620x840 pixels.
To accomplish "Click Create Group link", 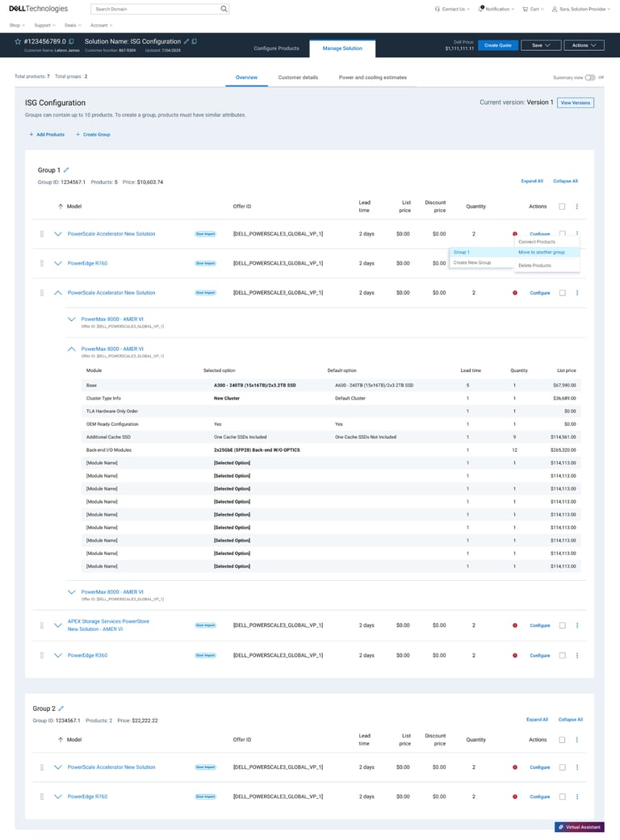I will pos(93,135).
